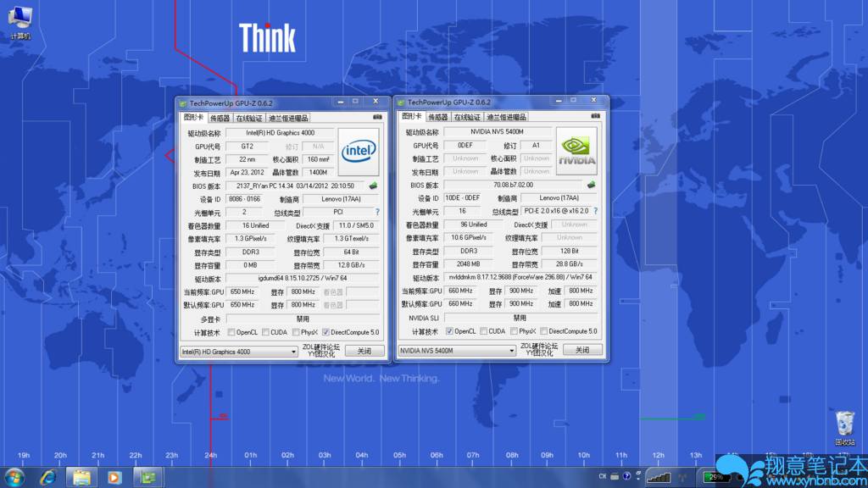
Task: Click the driver version field nvlddmkm 8.17.12.9688
Action: tap(520, 277)
